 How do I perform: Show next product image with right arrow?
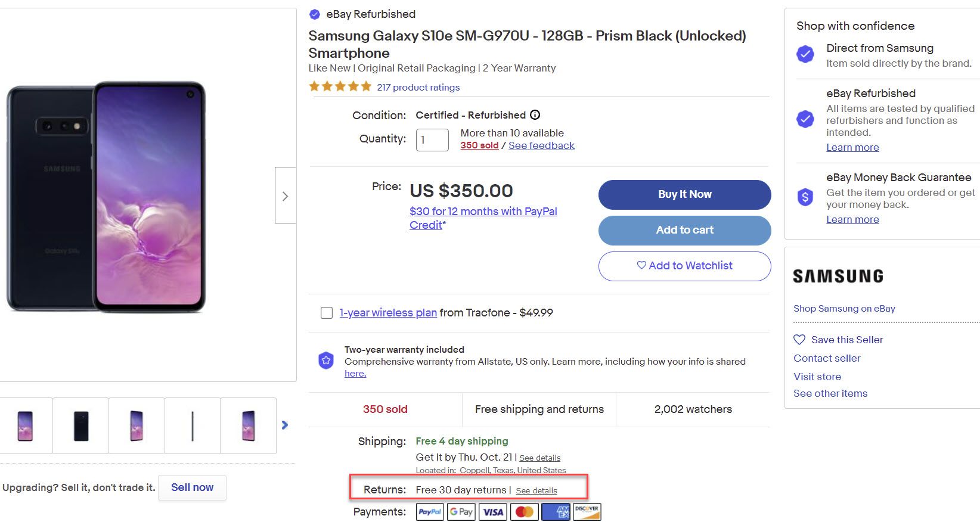(x=285, y=195)
